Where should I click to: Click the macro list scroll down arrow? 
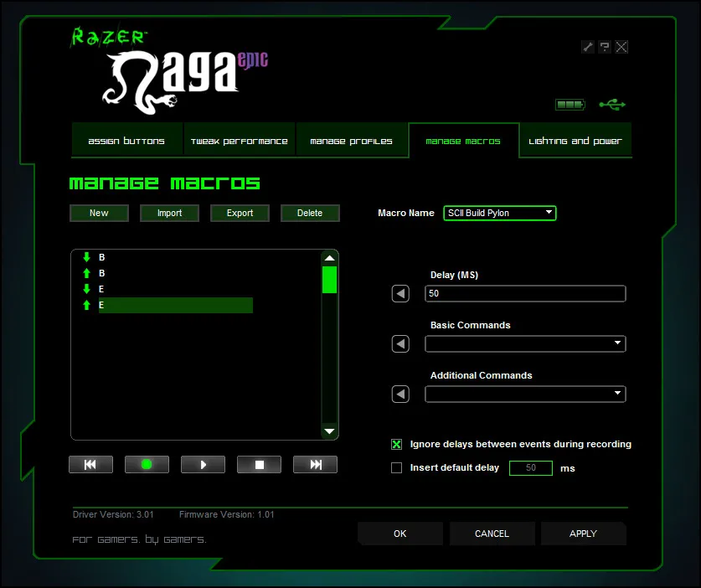[329, 431]
